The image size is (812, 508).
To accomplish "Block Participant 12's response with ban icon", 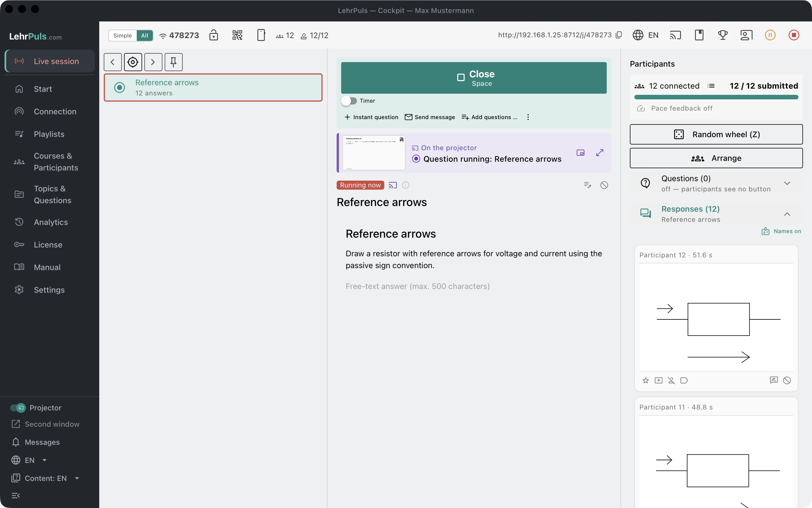I will [787, 380].
